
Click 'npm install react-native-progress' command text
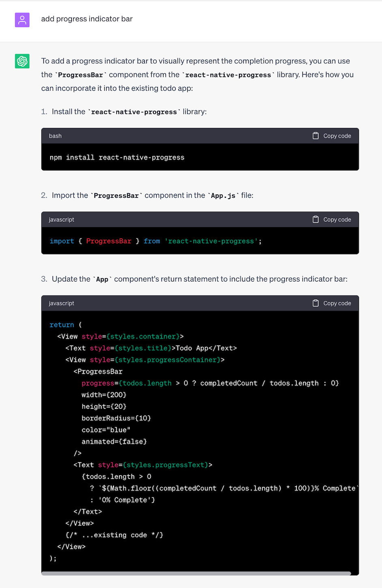click(x=117, y=157)
